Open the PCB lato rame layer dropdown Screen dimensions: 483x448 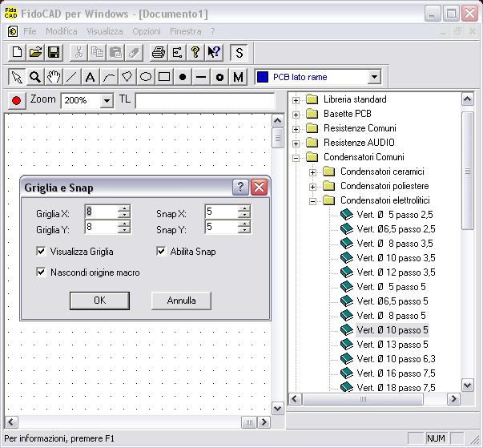(x=375, y=77)
